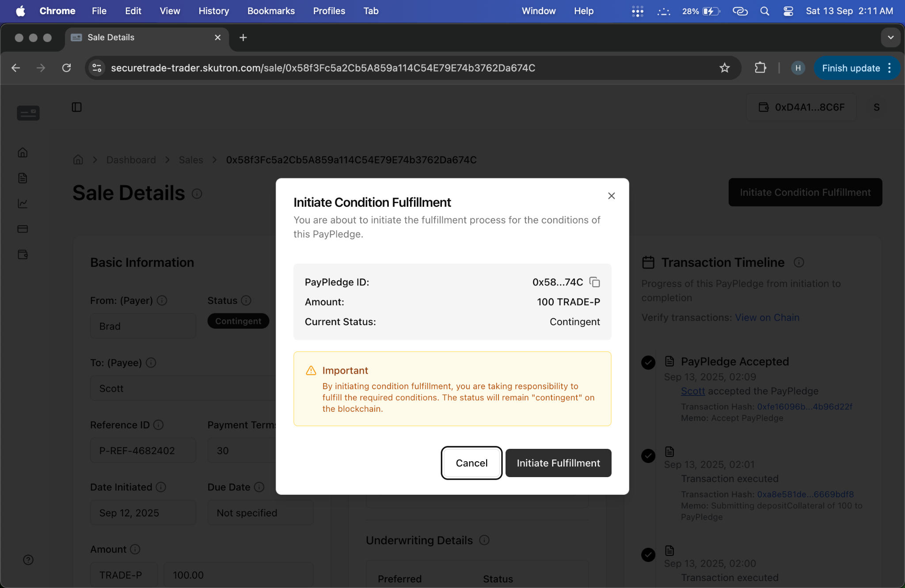Close the Initiate Condition Fulfillment dialog
905x588 pixels.
click(611, 196)
